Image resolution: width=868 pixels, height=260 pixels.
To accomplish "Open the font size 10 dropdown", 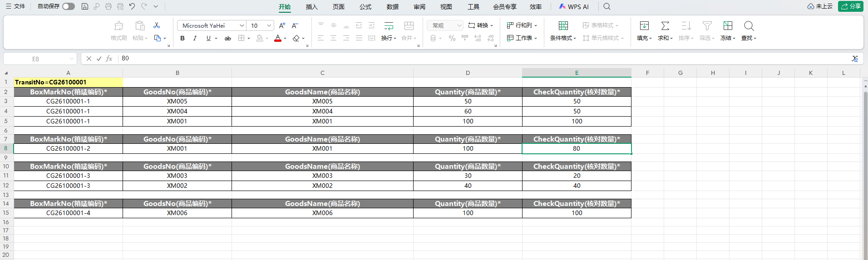I will pos(269,25).
